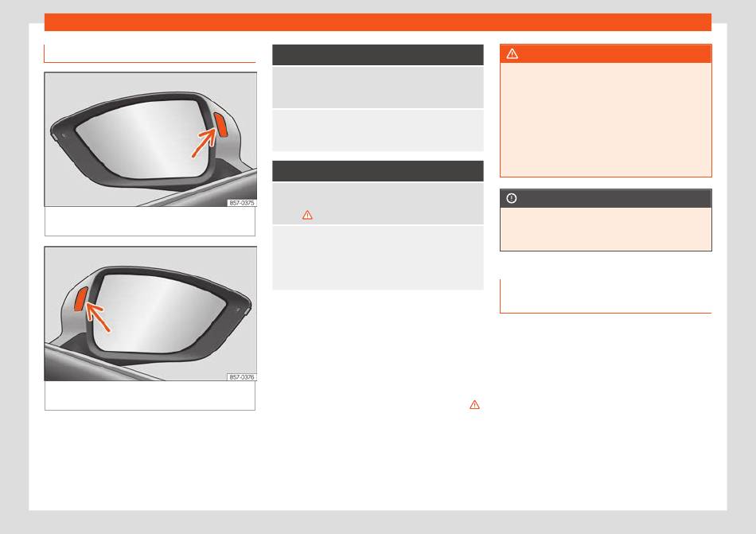The width and height of the screenshot is (756, 534).
Task: Click the warning triangle in orange header
Action: [512, 53]
